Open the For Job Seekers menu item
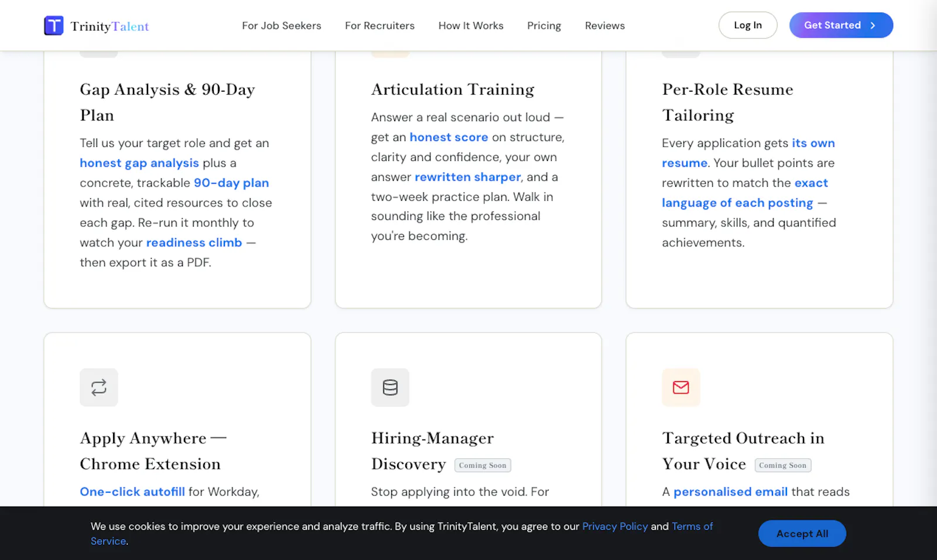This screenshot has height=560, width=937. (282, 26)
